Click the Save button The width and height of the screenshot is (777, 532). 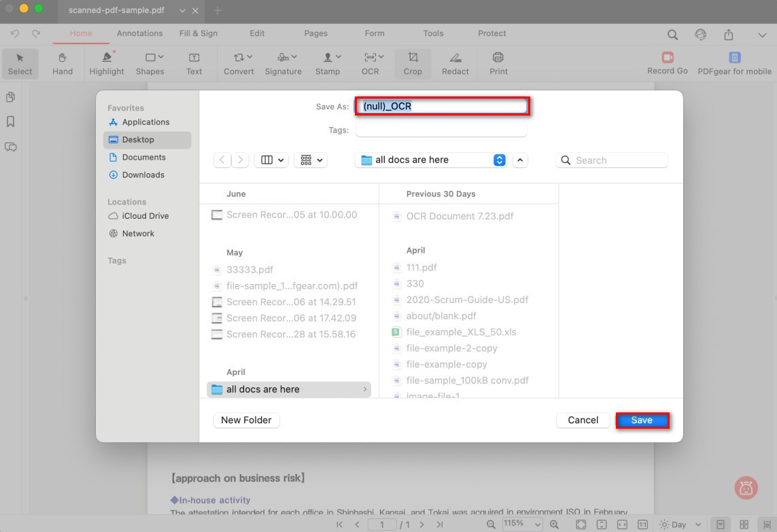642,421
